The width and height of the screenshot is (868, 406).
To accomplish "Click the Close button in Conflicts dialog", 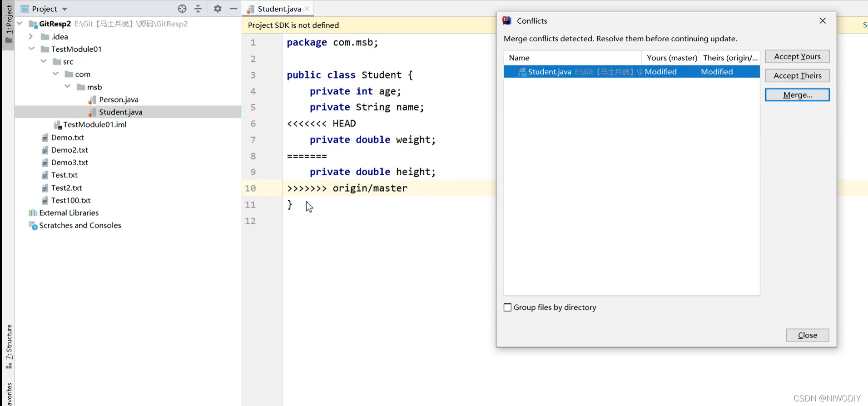I will click(807, 335).
